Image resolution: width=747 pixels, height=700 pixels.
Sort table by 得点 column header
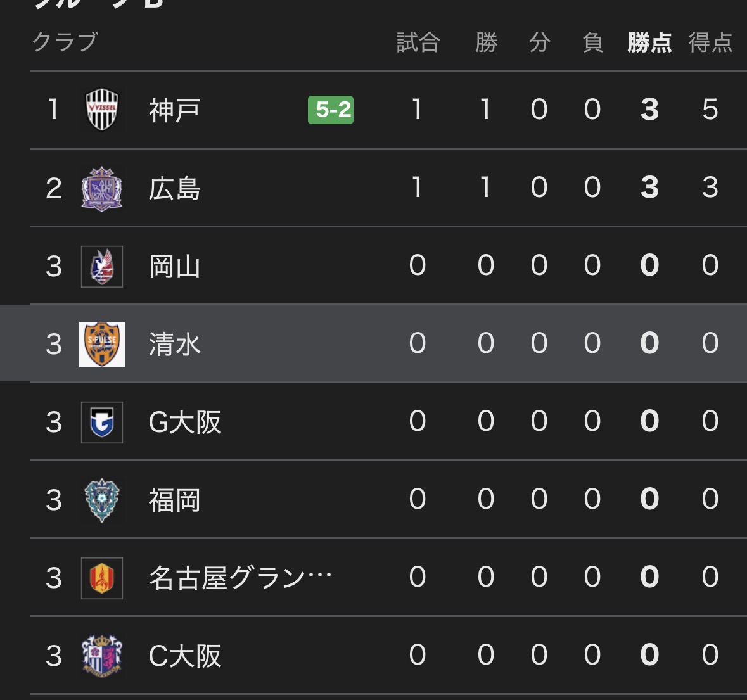tap(710, 43)
